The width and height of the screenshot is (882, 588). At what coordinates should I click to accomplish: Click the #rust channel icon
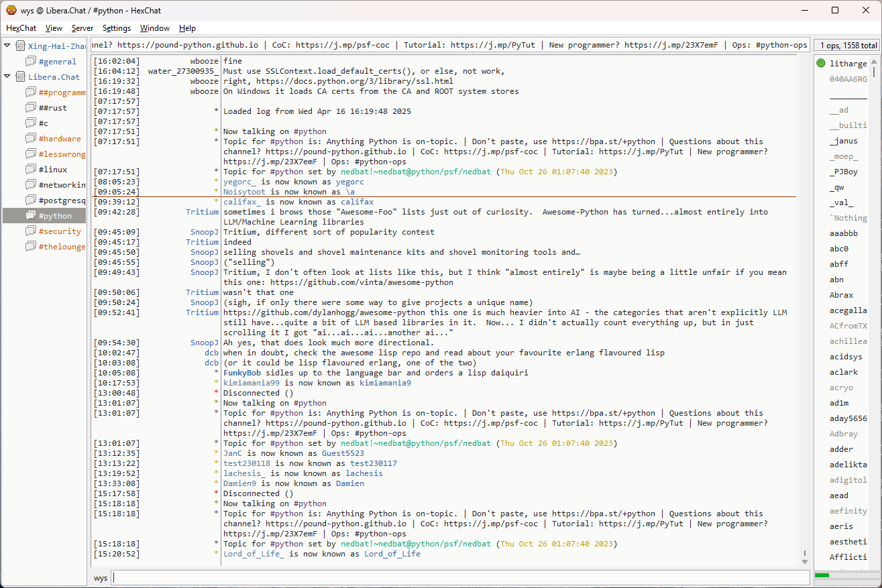point(31,108)
